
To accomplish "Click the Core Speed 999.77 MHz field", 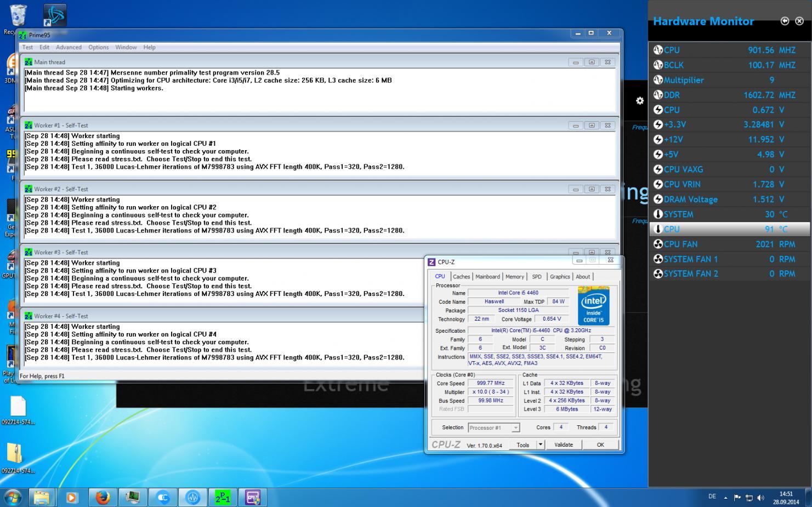I will (491, 383).
